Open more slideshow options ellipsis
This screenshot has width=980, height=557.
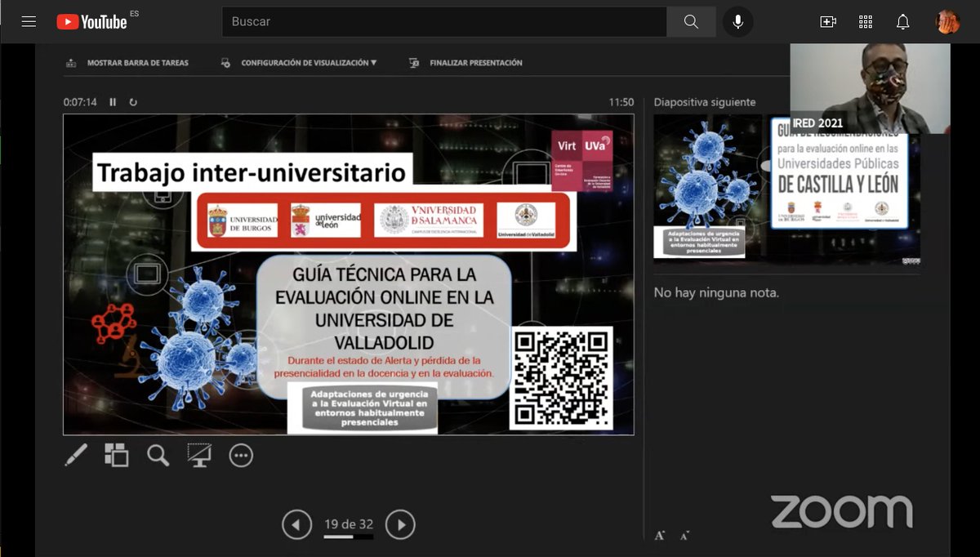click(x=241, y=455)
